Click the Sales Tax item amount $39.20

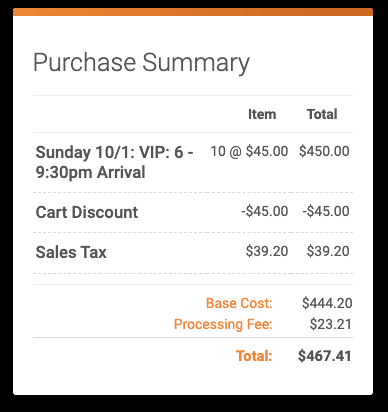point(267,251)
